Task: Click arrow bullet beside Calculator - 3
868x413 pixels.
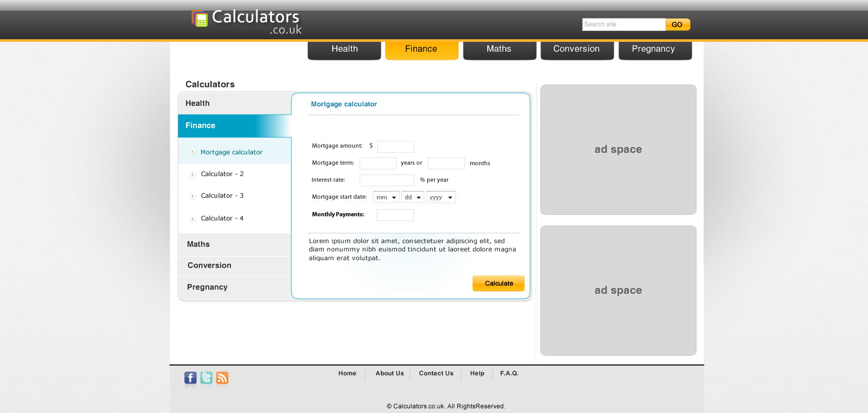Action: pyautogui.click(x=193, y=196)
